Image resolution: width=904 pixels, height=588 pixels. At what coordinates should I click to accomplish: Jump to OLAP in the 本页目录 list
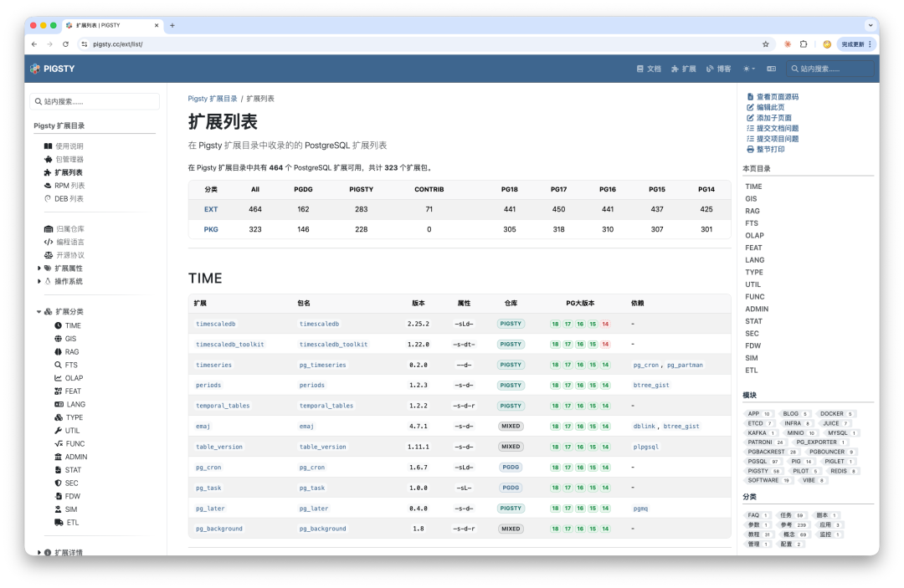754,236
